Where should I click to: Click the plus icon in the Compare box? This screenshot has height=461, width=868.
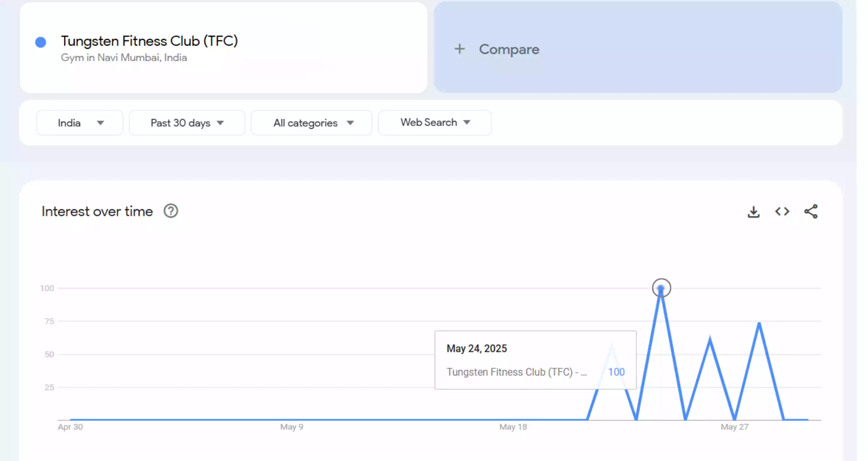pyautogui.click(x=459, y=49)
